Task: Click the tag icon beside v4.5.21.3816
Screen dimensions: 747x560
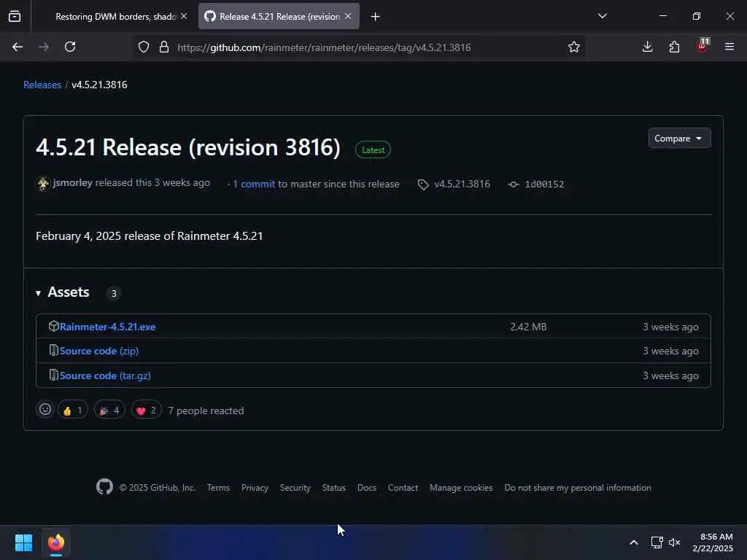Action: [423, 184]
